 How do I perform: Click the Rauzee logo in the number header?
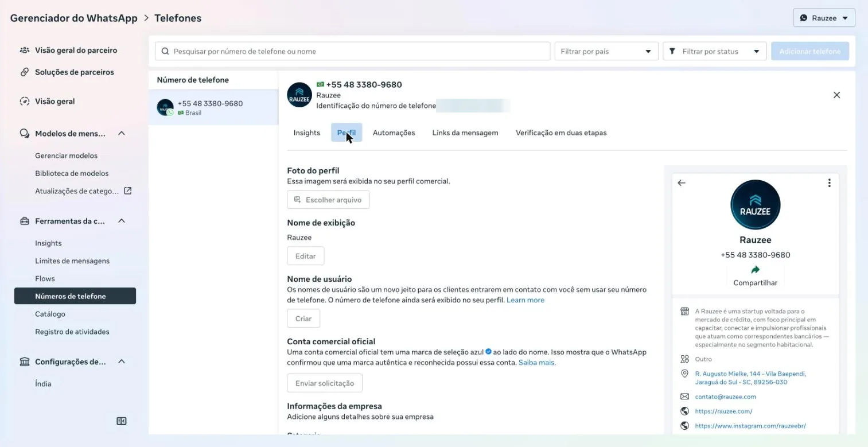(299, 95)
